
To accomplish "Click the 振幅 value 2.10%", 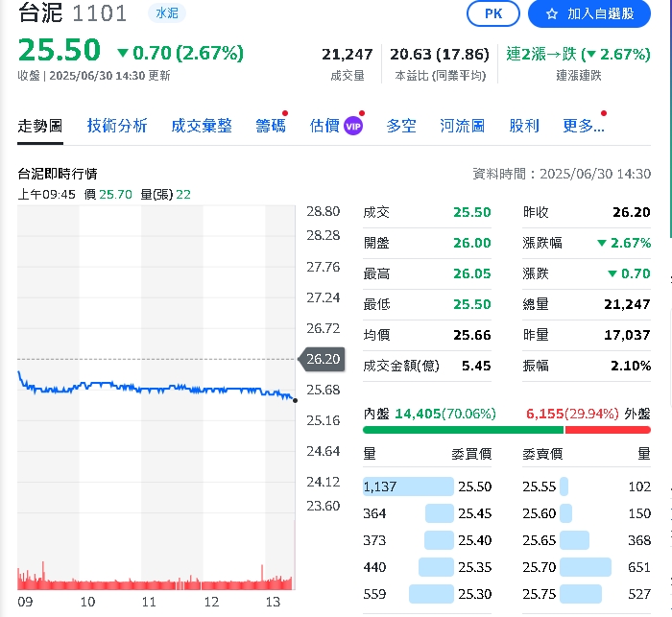I will [x=631, y=366].
